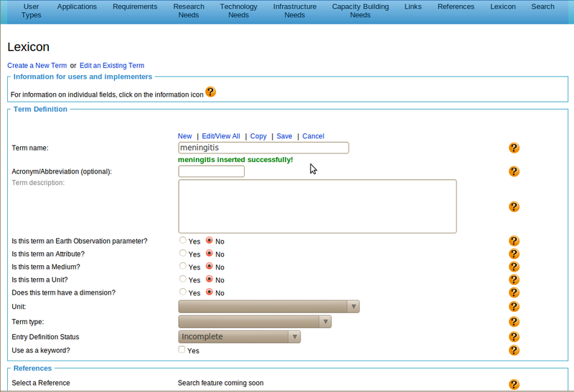Open the Requirements menu in navigation bar
The height and width of the screenshot is (392, 574).
click(134, 6)
